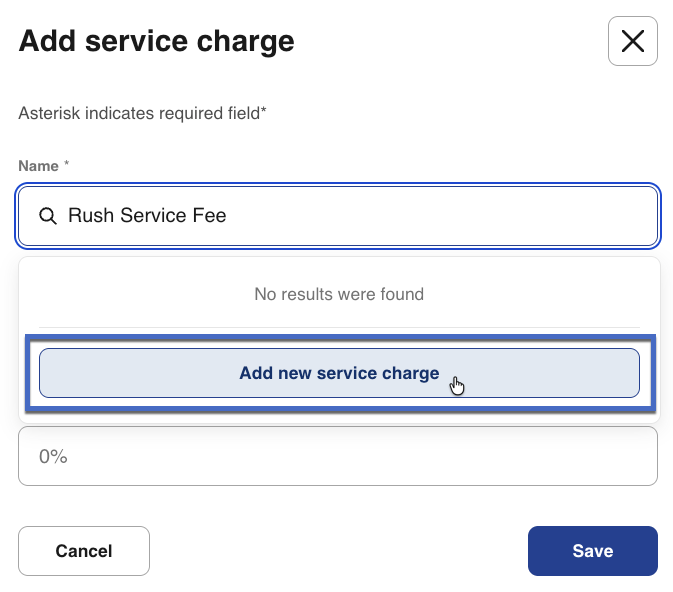Dismiss the dialog using Cancel
Viewport: 673px width, 592px height.
(x=84, y=551)
